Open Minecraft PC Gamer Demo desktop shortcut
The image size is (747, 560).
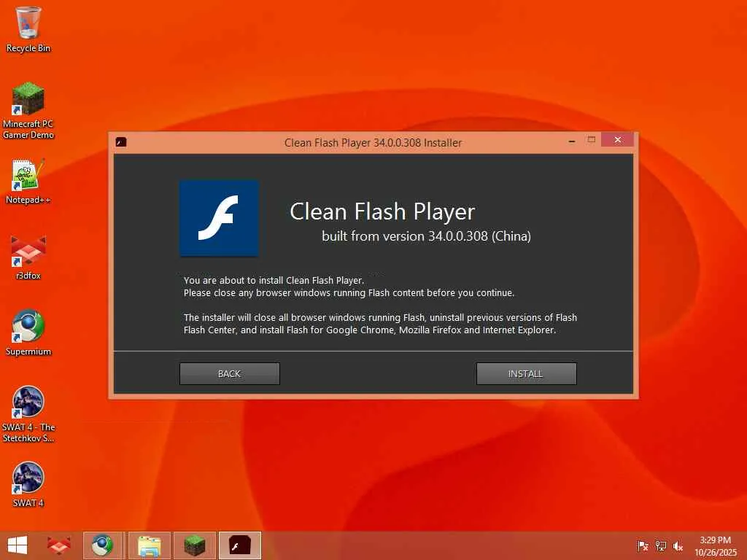[28, 111]
